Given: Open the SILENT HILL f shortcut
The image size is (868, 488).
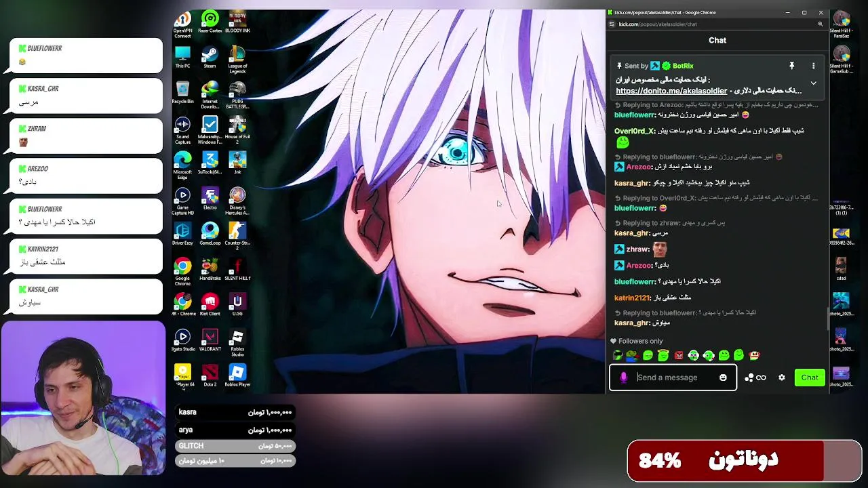Looking at the screenshot, I should point(237,269).
